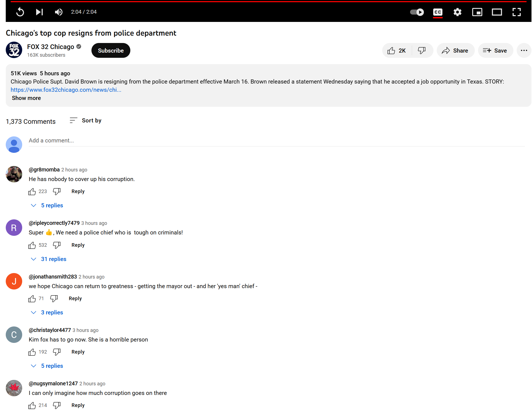
Task: Skip to the next video
Action: pos(39,12)
